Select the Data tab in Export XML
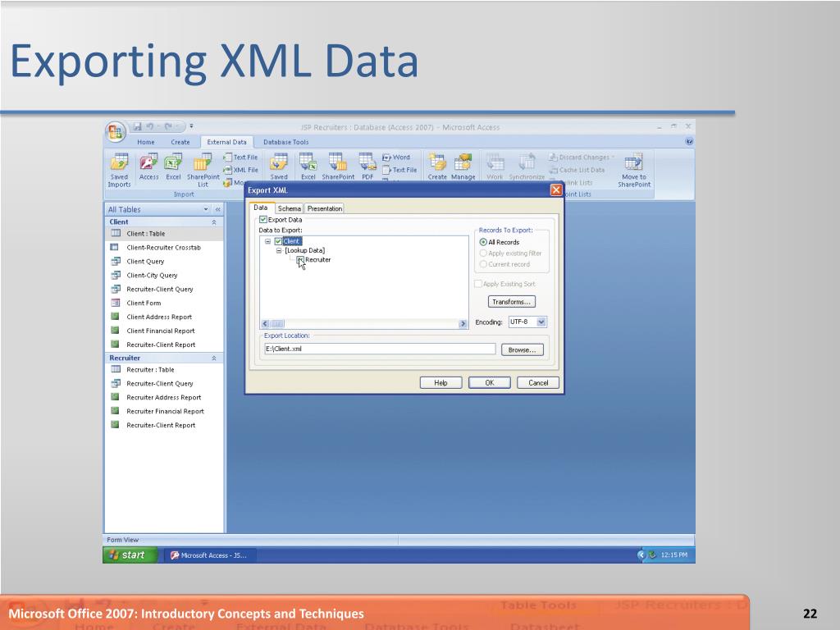840x630 pixels. click(261, 208)
